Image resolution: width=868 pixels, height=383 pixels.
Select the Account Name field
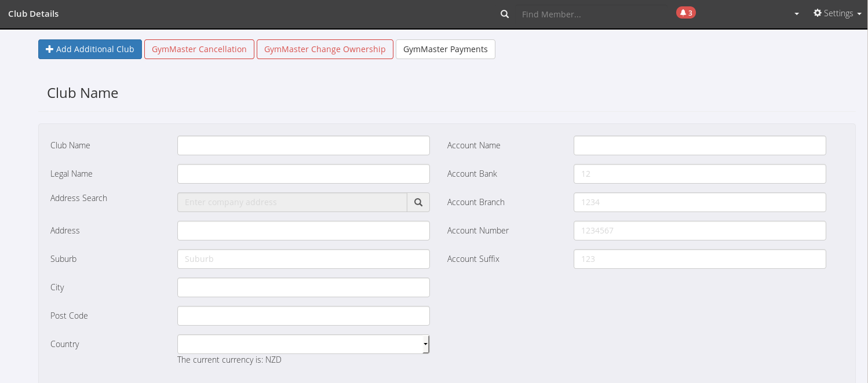click(699, 145)
